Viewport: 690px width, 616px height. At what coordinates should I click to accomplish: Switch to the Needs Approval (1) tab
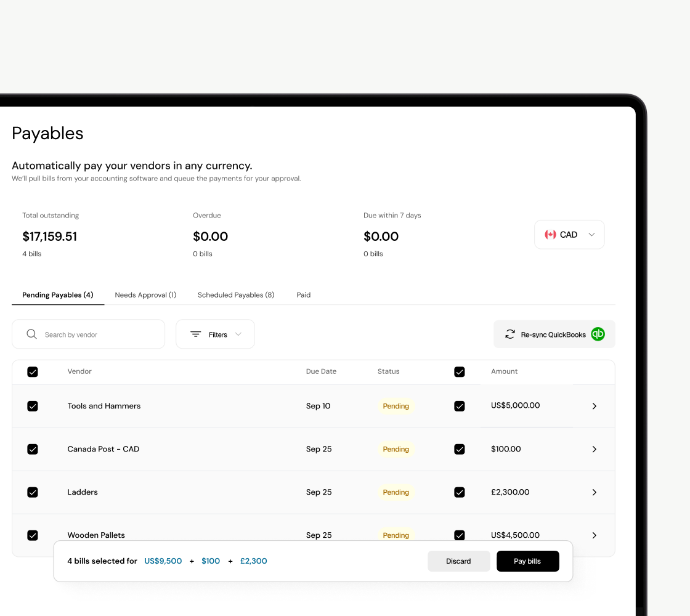(145, 295)
